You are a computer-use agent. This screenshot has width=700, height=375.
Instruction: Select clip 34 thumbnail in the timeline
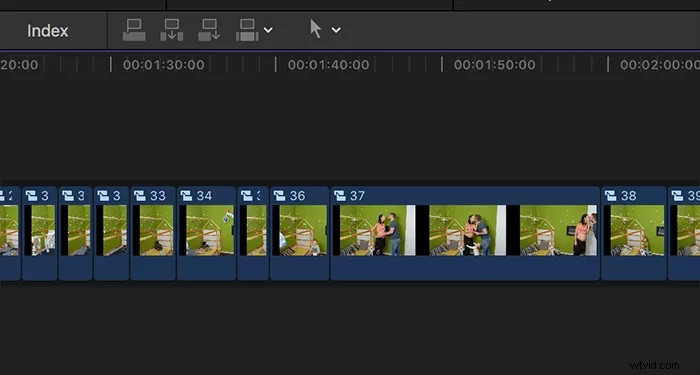point(206,230)
